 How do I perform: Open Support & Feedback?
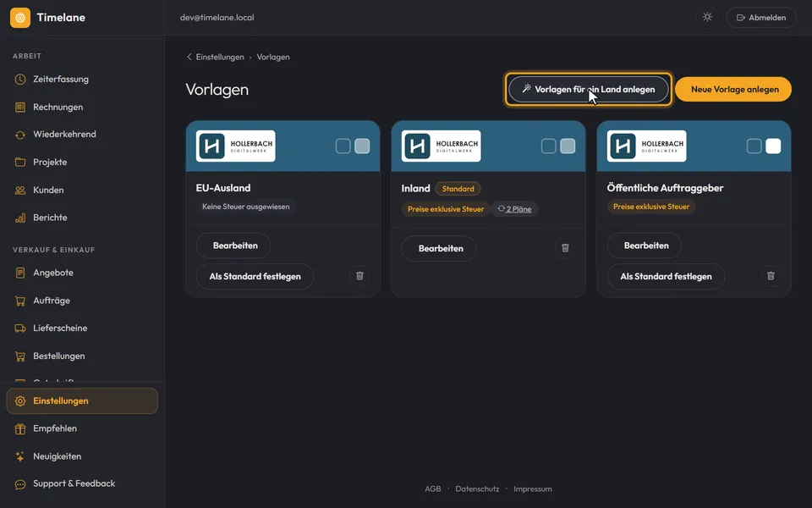82,483
